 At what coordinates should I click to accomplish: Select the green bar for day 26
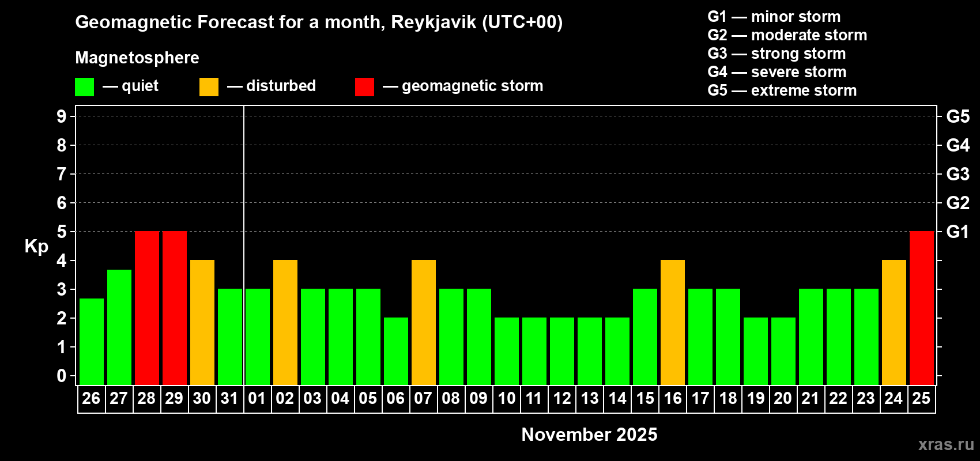pos(92,341)
